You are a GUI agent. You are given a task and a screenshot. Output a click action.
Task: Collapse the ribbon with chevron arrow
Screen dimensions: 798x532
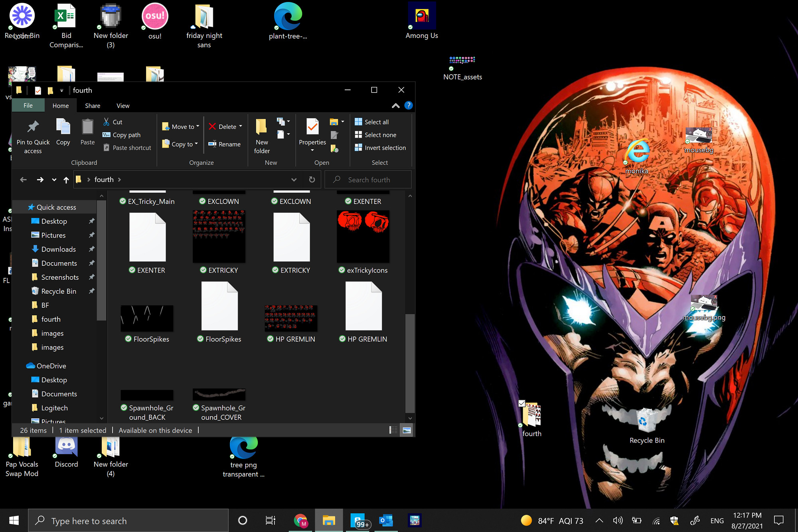(x=395, y=105)
